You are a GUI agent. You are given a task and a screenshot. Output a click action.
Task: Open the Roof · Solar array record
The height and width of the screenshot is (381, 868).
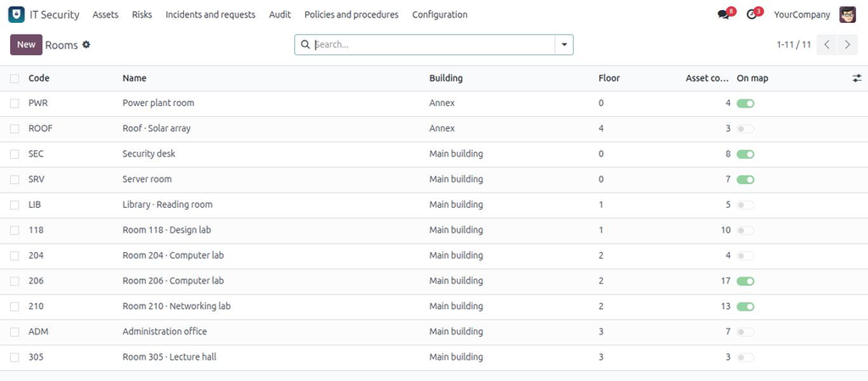click(157, 128)
